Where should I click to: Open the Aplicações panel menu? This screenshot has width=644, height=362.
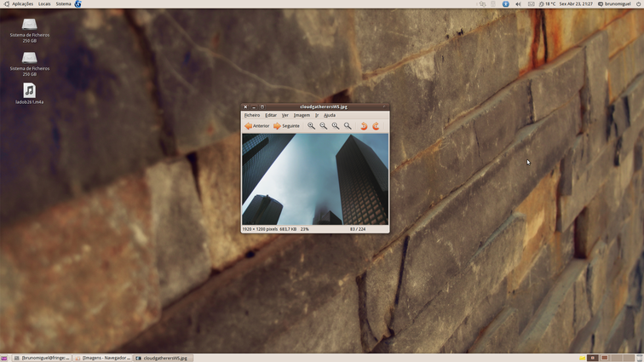point(22,4)
